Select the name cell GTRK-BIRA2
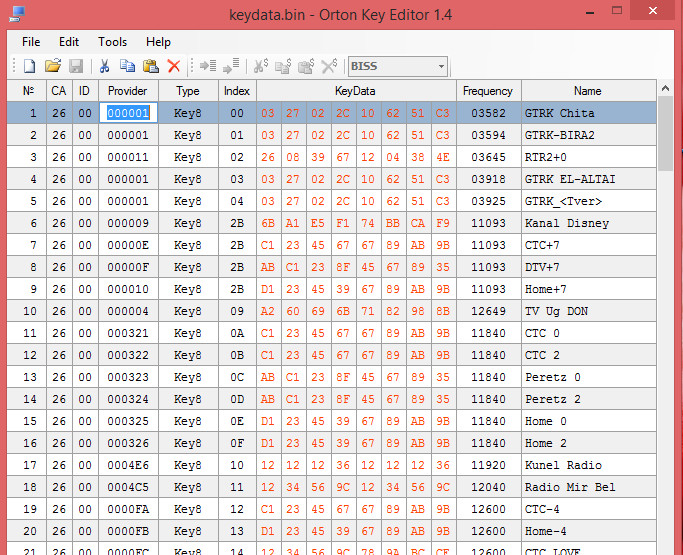The width and height of the screenshot is (683, 555). (588, 135)
